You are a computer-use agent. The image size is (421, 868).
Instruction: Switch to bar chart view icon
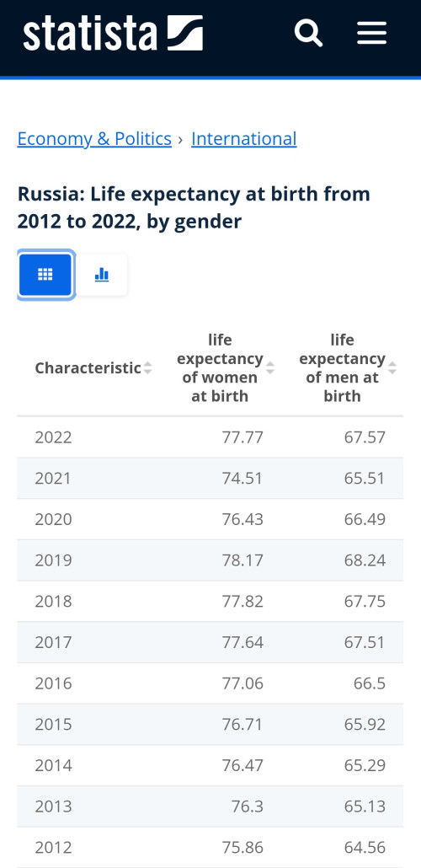(x=102, y=275)
